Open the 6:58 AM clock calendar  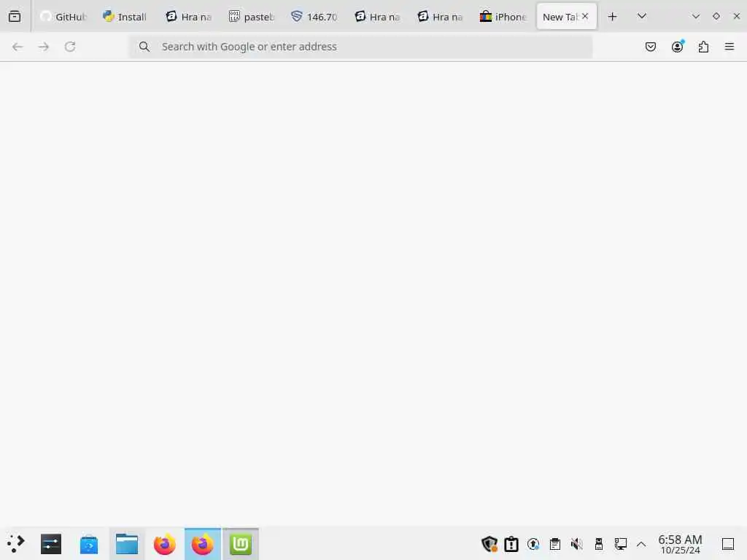681,544
